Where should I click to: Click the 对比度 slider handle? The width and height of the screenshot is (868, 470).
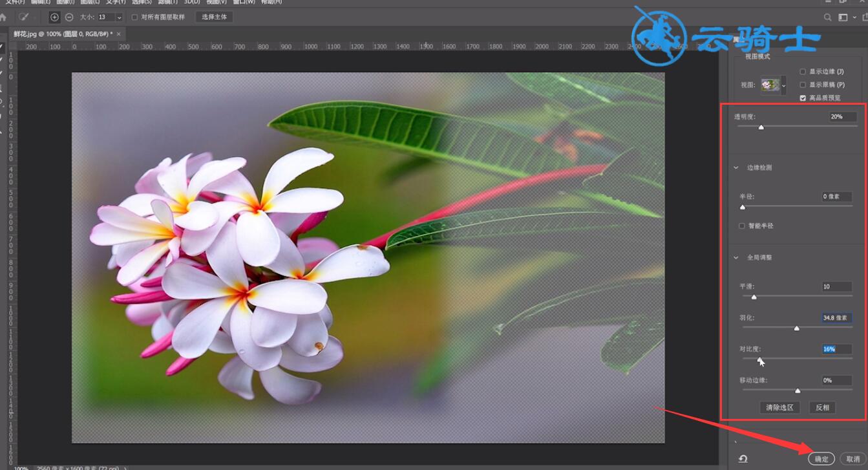pyautogui.click(x=760, y=359)
